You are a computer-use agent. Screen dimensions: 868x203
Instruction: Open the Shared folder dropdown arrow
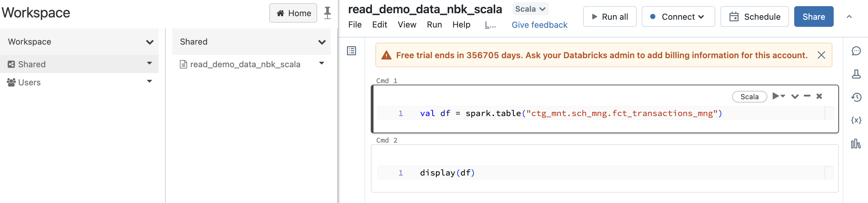[149, 63]
